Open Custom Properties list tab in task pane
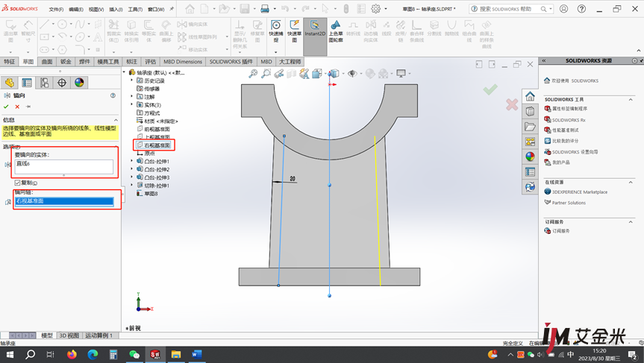The width and height of the screenshot is (644, 363). point(531,172)
